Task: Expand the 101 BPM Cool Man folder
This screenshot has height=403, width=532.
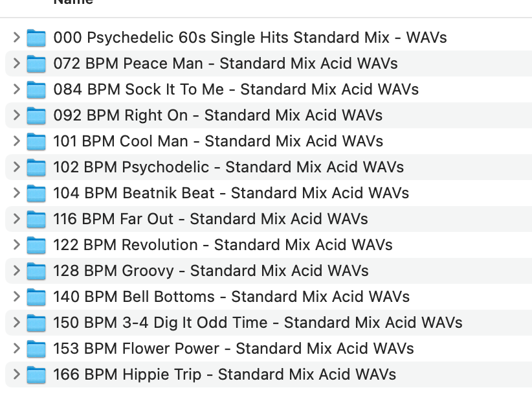Action: point(17,141)
